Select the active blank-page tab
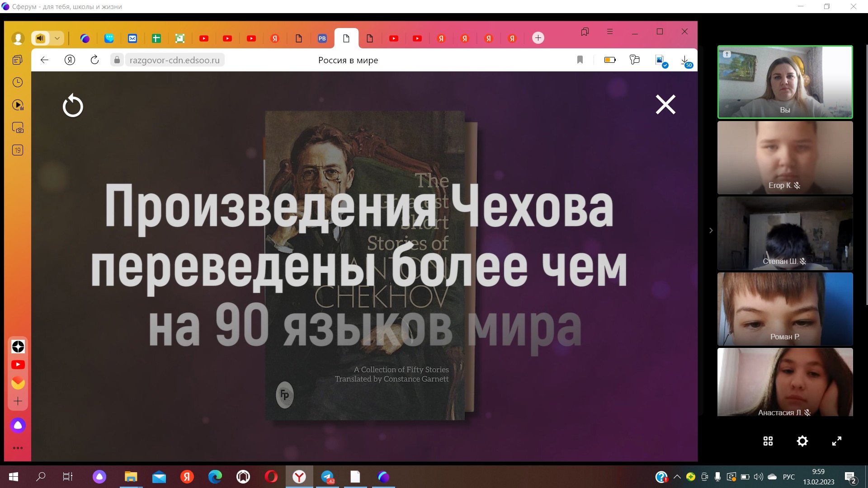 346,38
